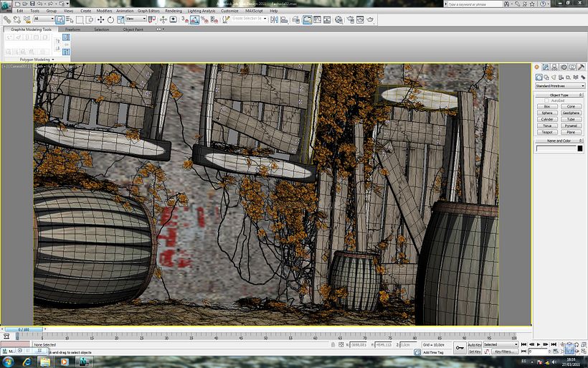The height and width of the screenshot is (368, 588).
Task: Switch to the Freeform ribbon tab
Action: pyautogui.click(x=72, y=29)
